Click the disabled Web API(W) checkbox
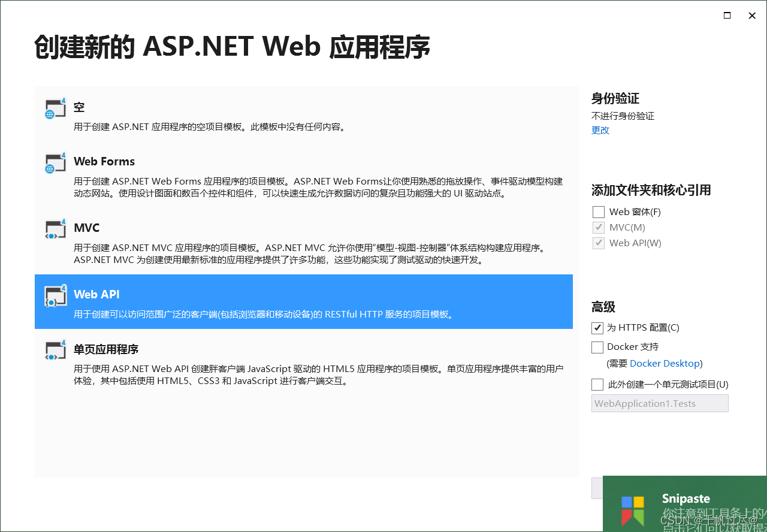Viewport: 767px width, 532px height. pos(598,243)
